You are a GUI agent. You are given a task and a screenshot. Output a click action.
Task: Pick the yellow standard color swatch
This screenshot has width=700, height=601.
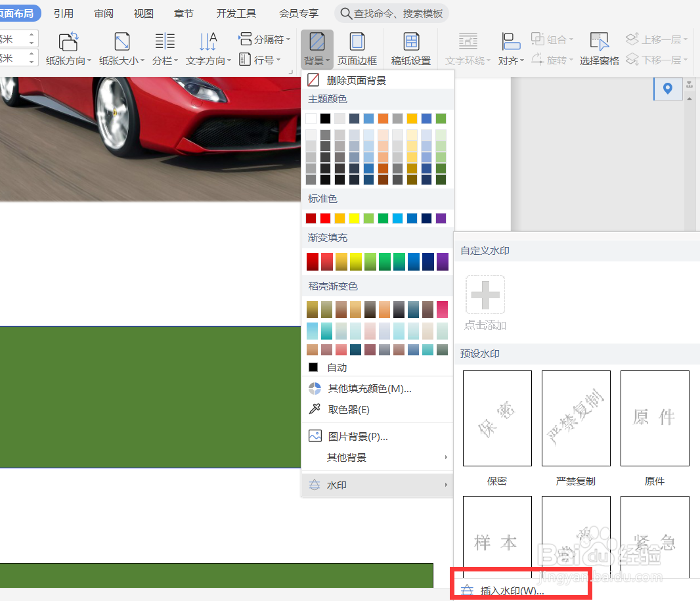tap(354, 218)
